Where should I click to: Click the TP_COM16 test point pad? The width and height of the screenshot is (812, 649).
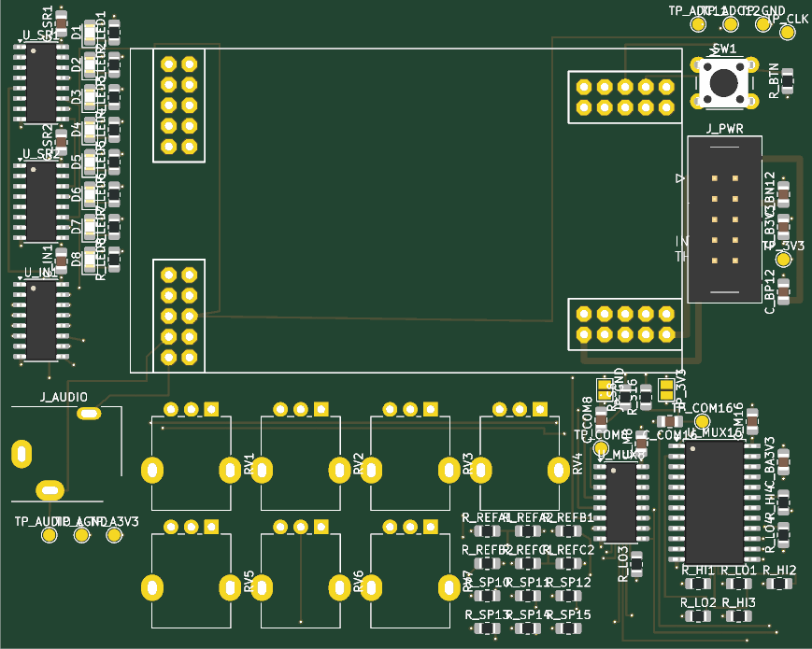[x=702, y=422]
